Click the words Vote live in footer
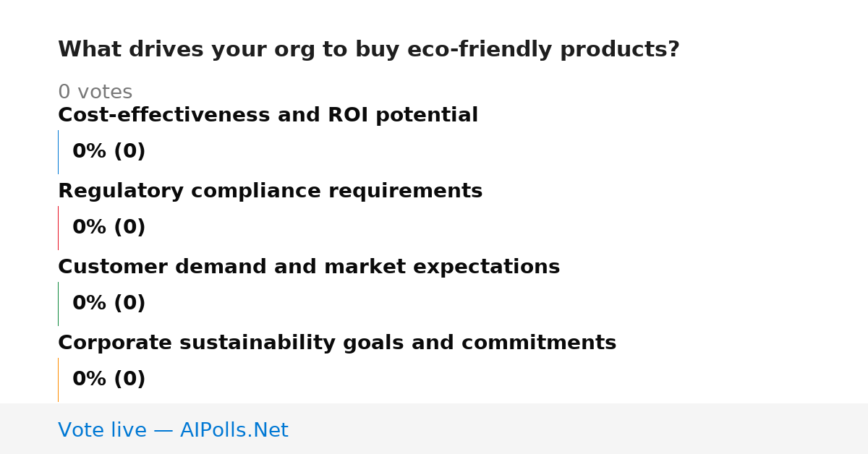 tap(102, 430)
